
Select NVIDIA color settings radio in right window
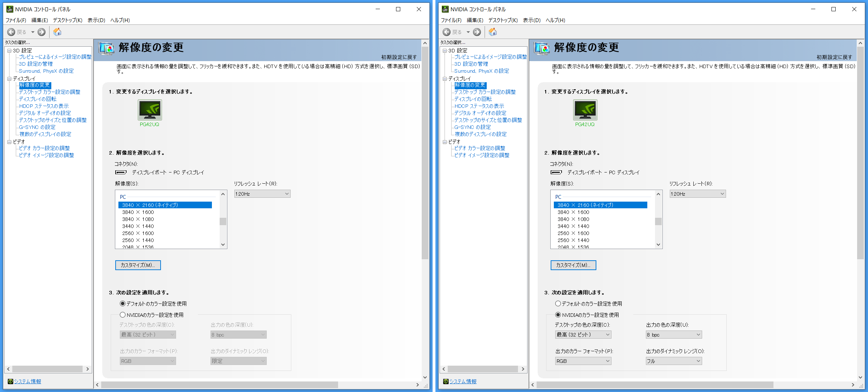pyautogui.click(x=558, y=315)
